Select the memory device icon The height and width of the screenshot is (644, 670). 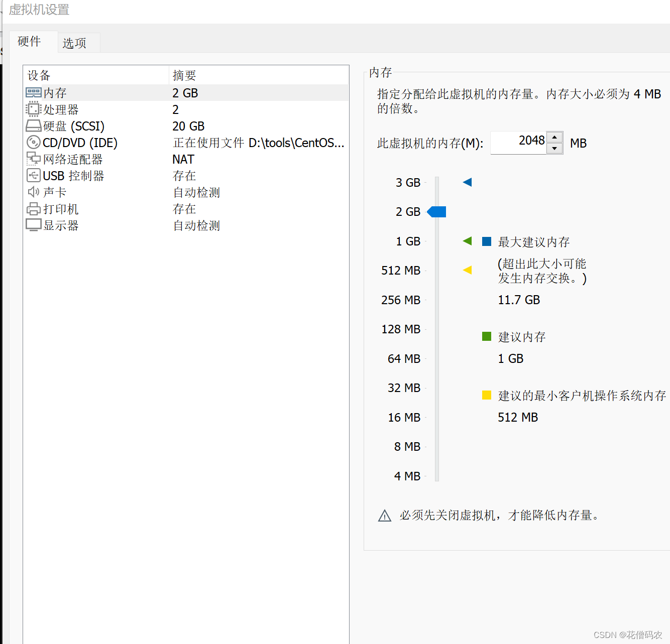(x=34, y=93)
